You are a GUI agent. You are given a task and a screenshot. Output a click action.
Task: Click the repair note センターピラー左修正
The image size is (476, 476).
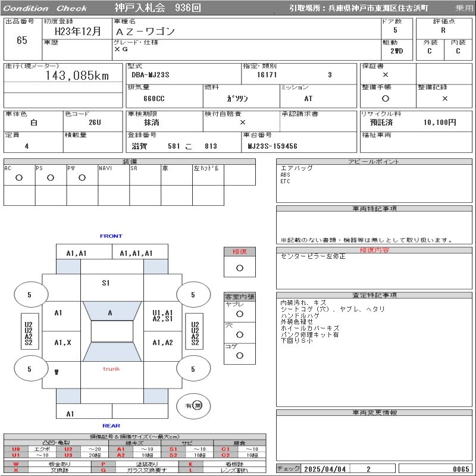(x=313, y=256)
